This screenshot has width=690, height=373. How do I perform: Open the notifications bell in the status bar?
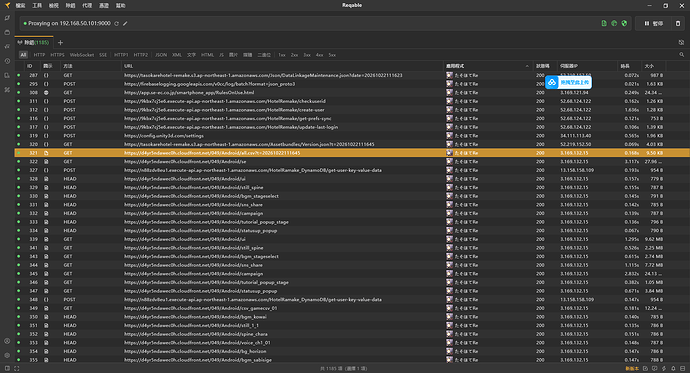(x=673, y=369)
